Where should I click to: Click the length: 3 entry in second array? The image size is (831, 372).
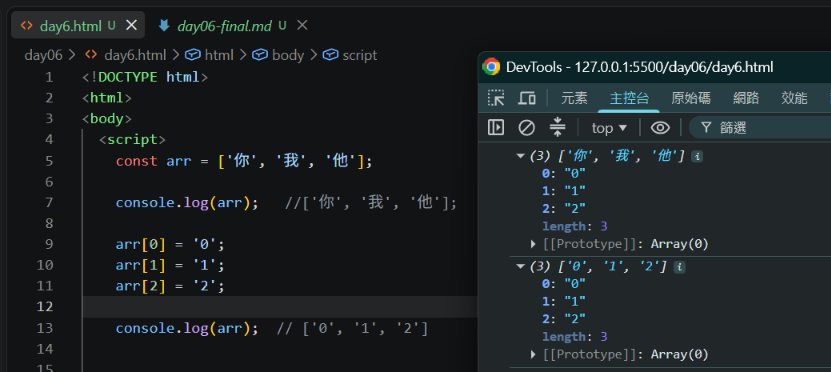(x=574, y=337)
